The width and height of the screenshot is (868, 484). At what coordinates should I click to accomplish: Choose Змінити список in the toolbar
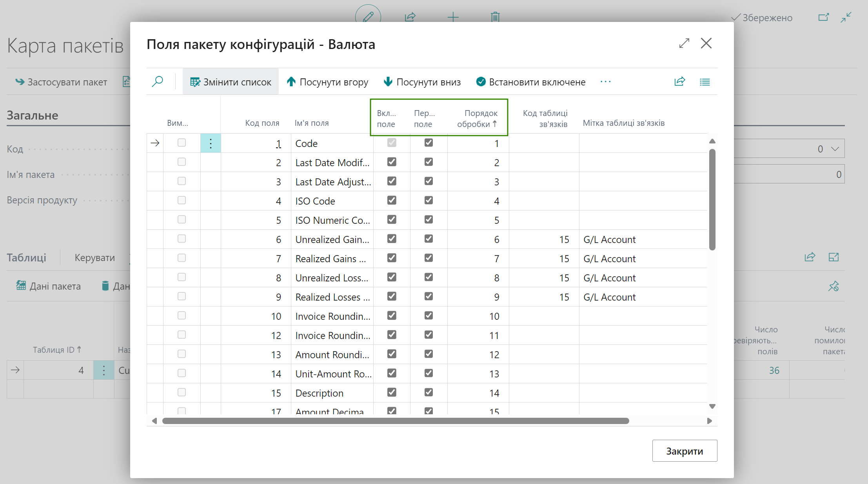click(231, 82)
